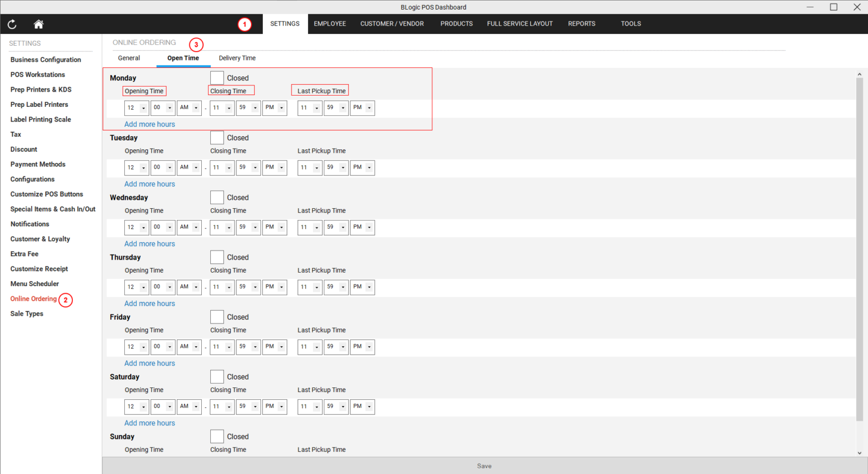Open Monday opening hour dropdown
Image resolution: width=868 pixels, height=474 pixels.
[137, 107]
